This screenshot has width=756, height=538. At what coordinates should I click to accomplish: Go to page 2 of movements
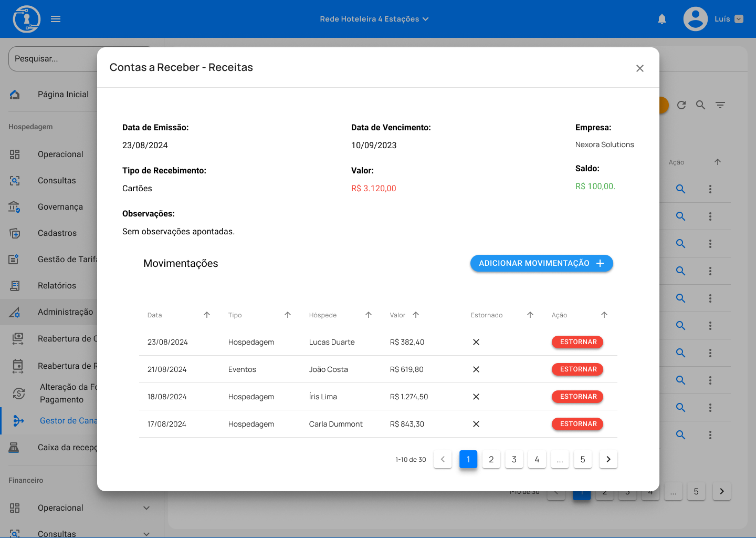491,459
